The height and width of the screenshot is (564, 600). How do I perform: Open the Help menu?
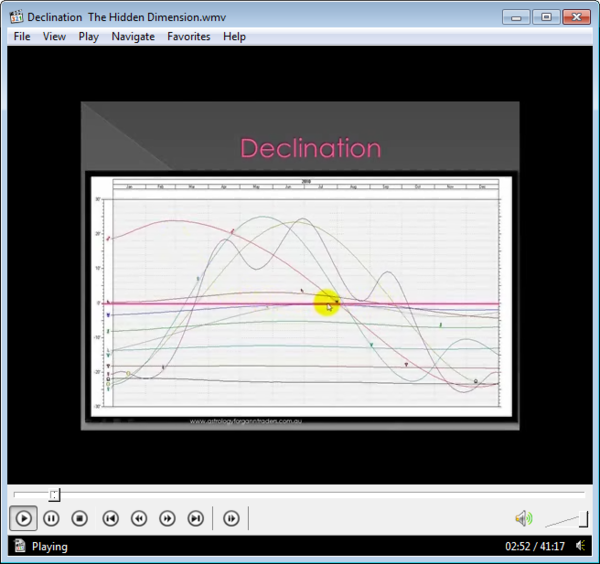234,36
